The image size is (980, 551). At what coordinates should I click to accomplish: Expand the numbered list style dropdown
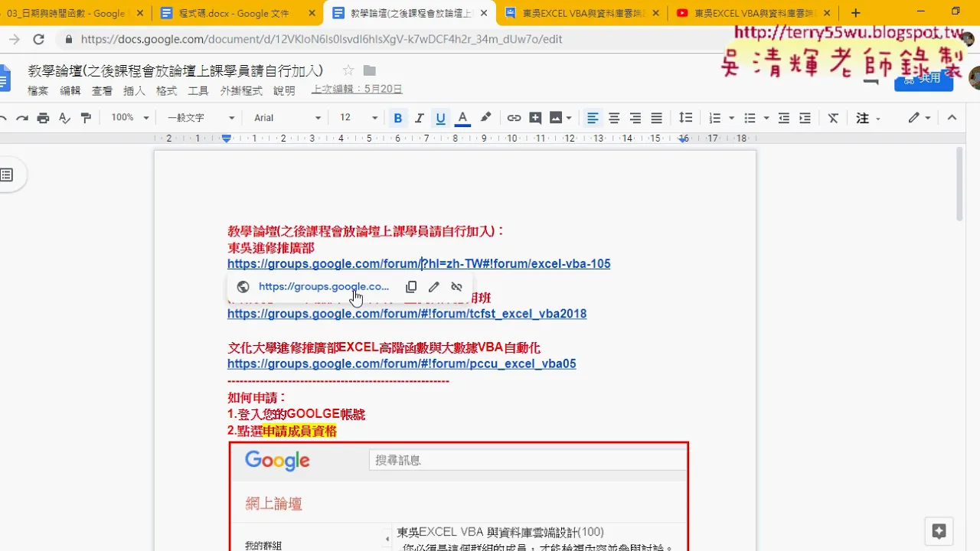pyautogui.click(x=732, y=118)
